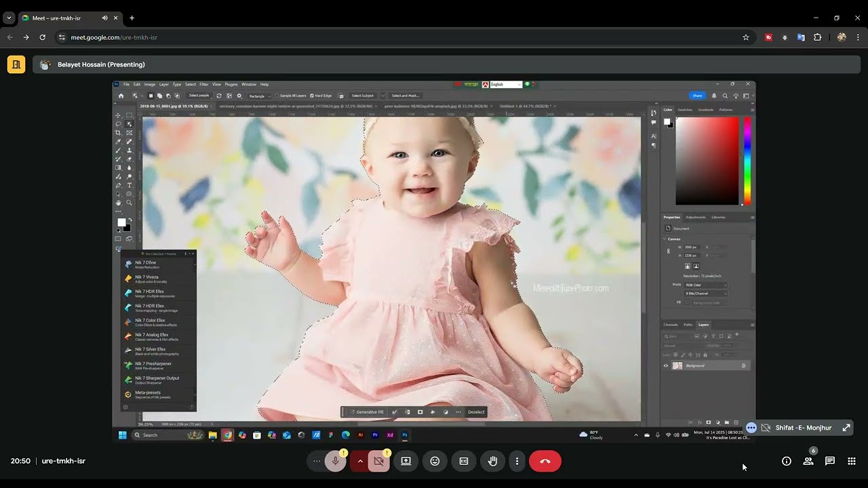Leave the Meet call
Image resolution: width=868 pixels, height=488 pixels.
545,461
